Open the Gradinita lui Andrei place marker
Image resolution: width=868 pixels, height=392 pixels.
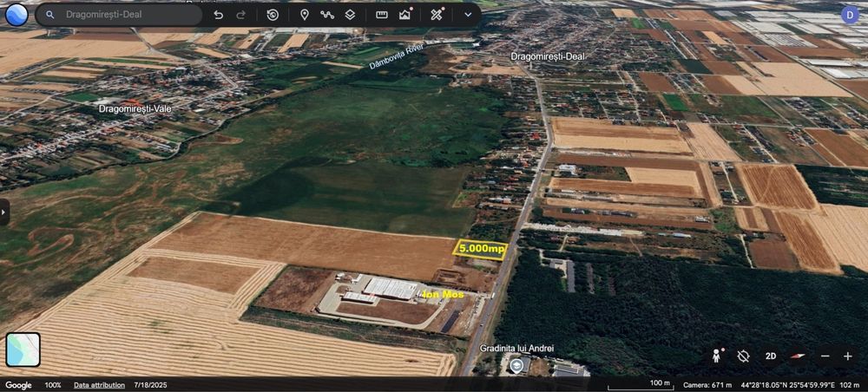516,365
